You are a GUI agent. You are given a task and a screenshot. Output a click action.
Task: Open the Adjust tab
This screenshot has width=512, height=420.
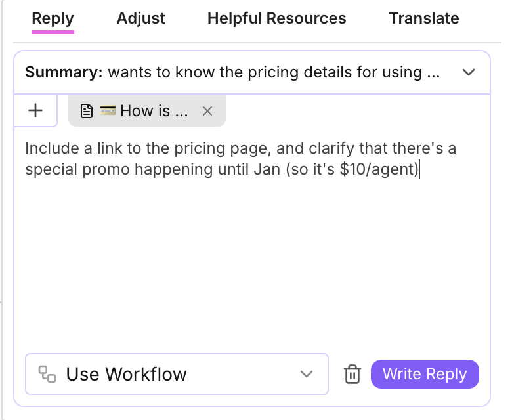141,18
